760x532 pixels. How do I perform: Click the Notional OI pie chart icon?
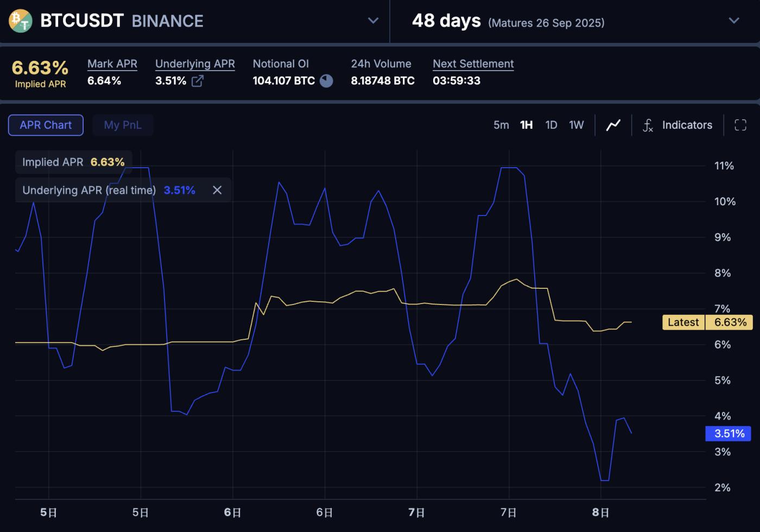point(326,81)
